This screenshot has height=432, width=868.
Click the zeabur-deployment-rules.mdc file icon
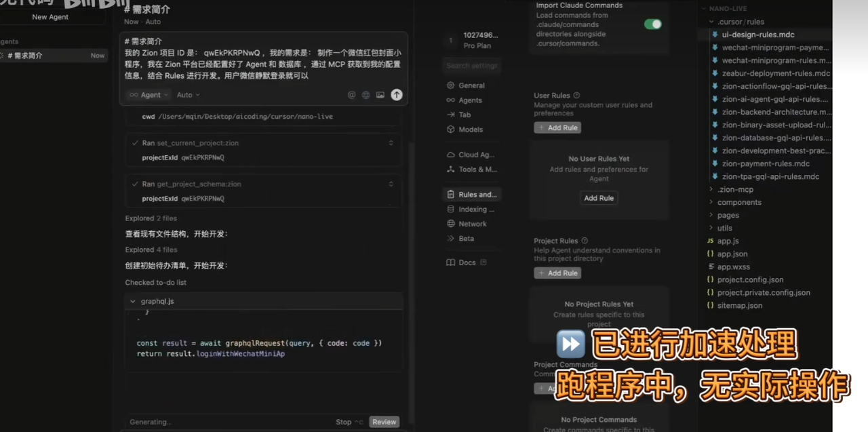[715, 73]
